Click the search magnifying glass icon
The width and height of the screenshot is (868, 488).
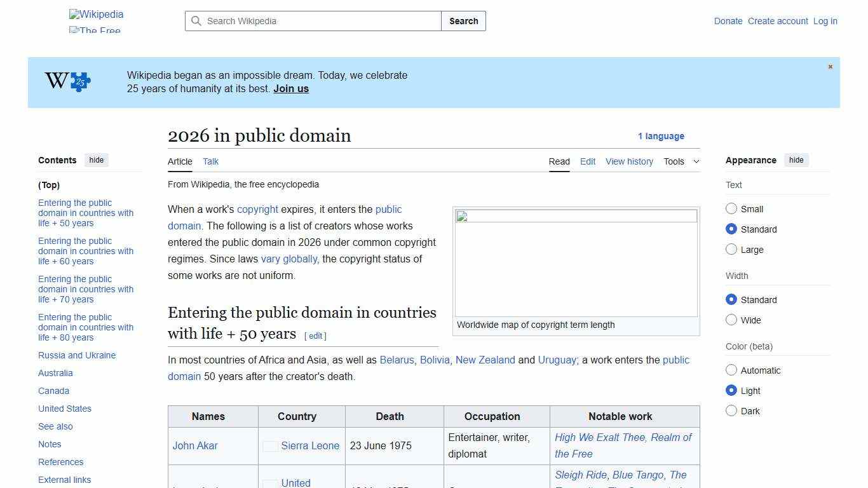pyautogui.click(x=197, y=21)
